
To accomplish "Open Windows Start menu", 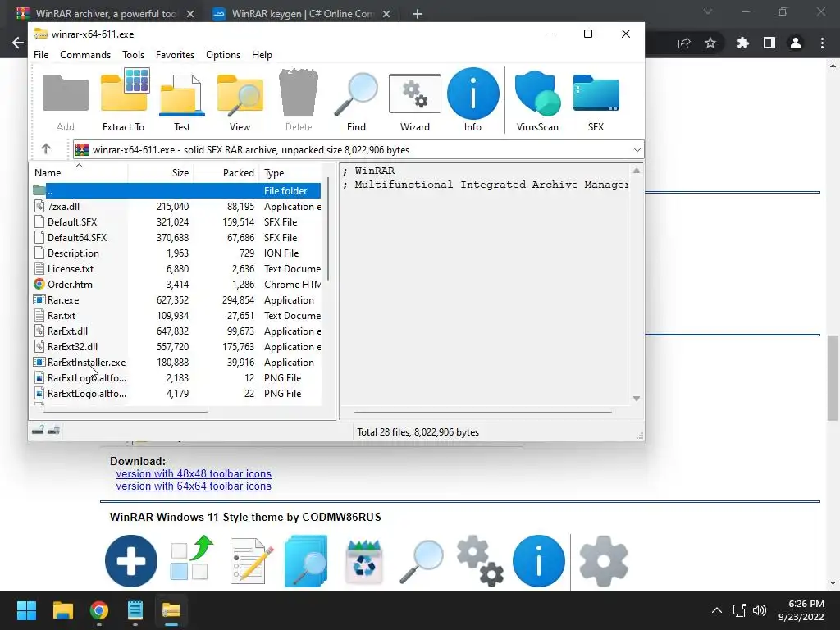I will pos(26,610).
